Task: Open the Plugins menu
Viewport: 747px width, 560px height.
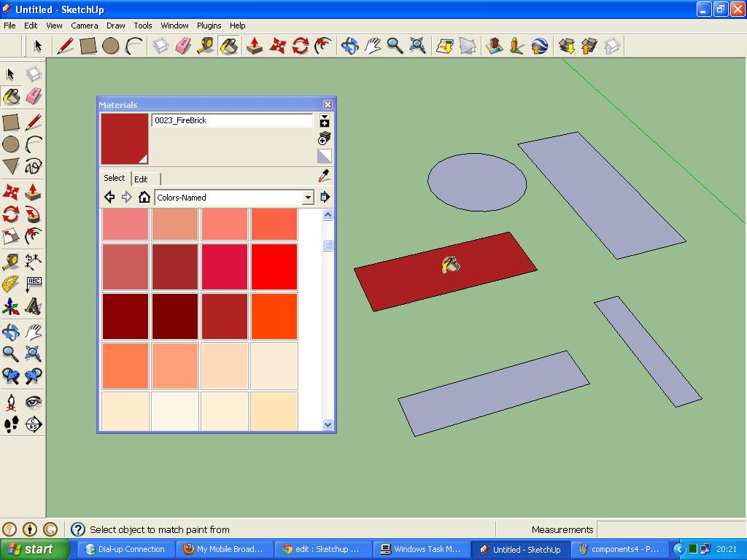Action: click(209, 26)
